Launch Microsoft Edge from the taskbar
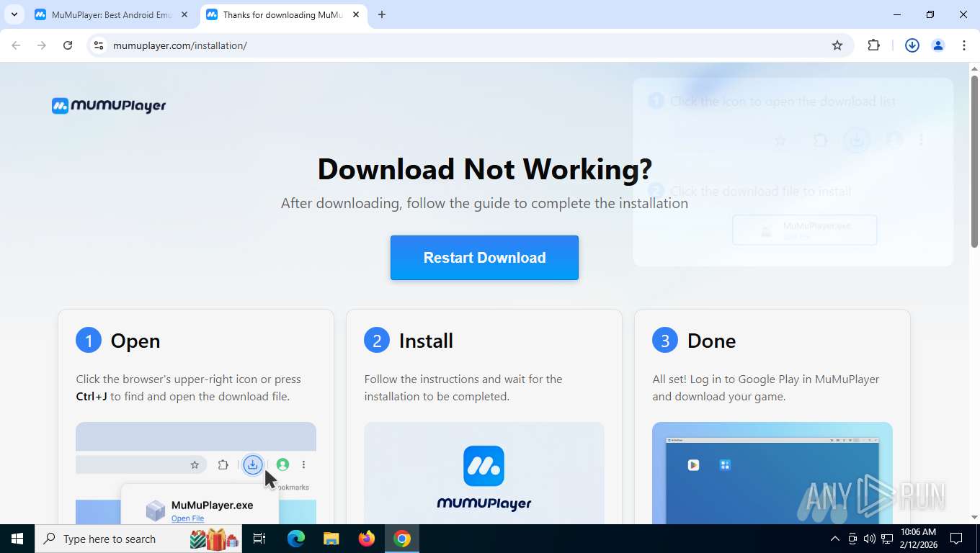This screenshot has width=980, height=553. pyautogui.click(x=296, y=539)
